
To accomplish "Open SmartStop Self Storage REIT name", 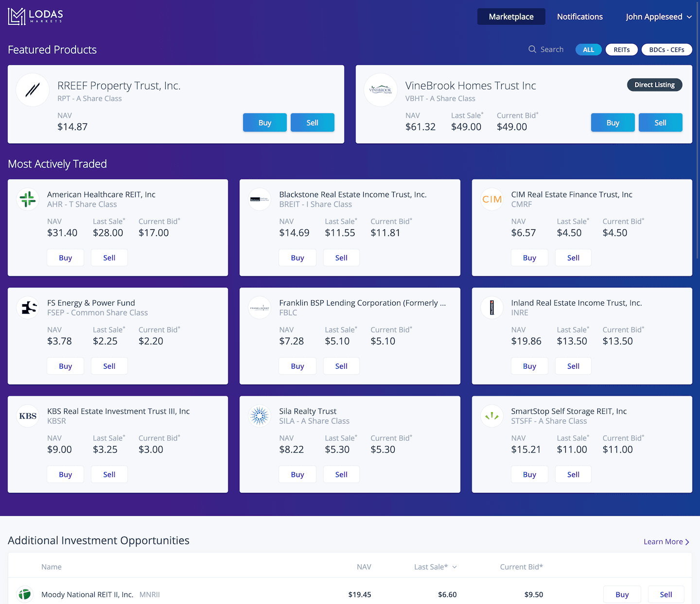I will click(x=569, y=411).
